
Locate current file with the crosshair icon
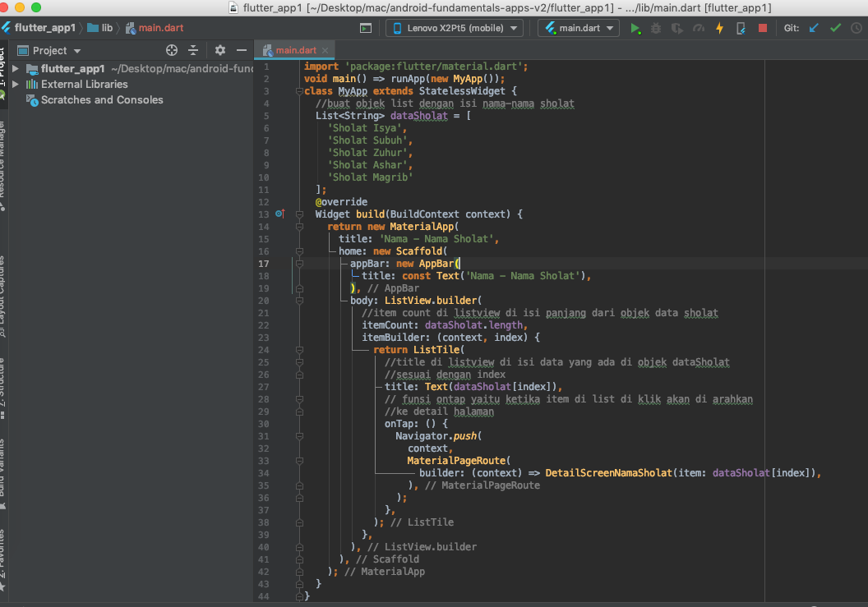point(172,50)
